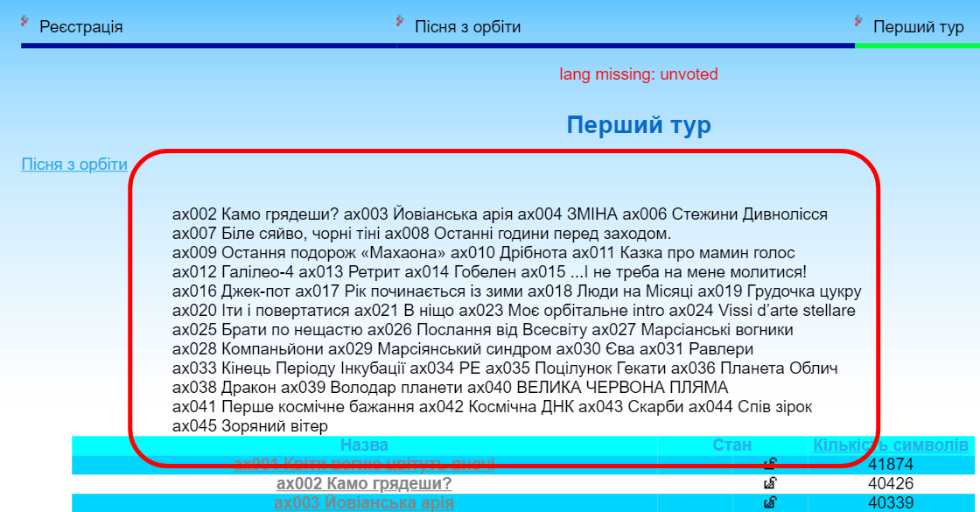Follow the Пісня з орбіти link on the left
Screen dimensions: 980x512
[x=74, y=165]
